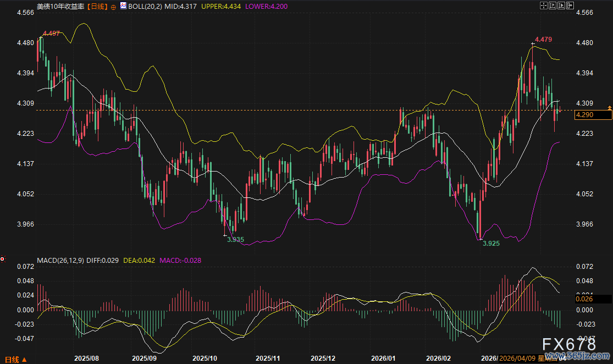Viewport: 613px width, 364px height.
Task: Click the MACD:-0.028 value
Action: pos(181,261)
